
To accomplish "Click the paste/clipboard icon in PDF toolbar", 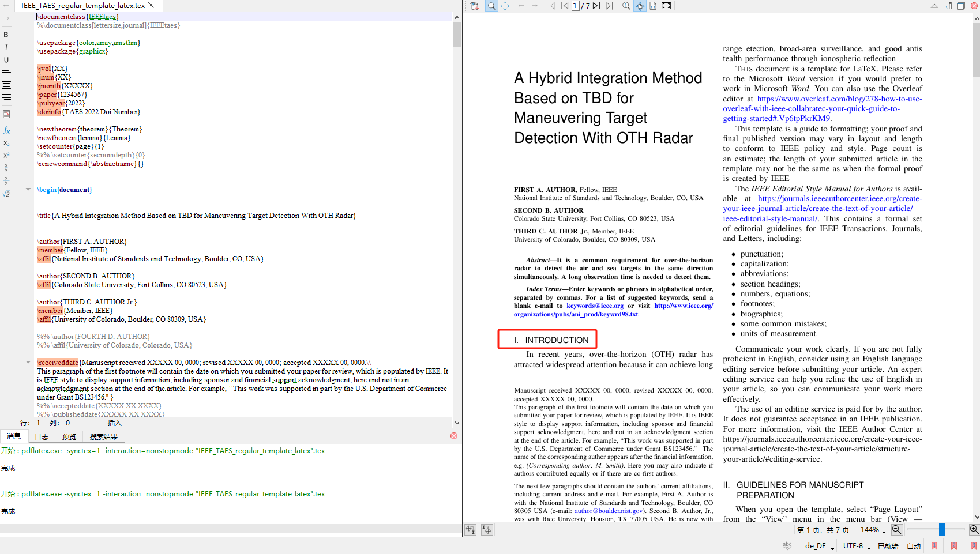I will 474,6.
